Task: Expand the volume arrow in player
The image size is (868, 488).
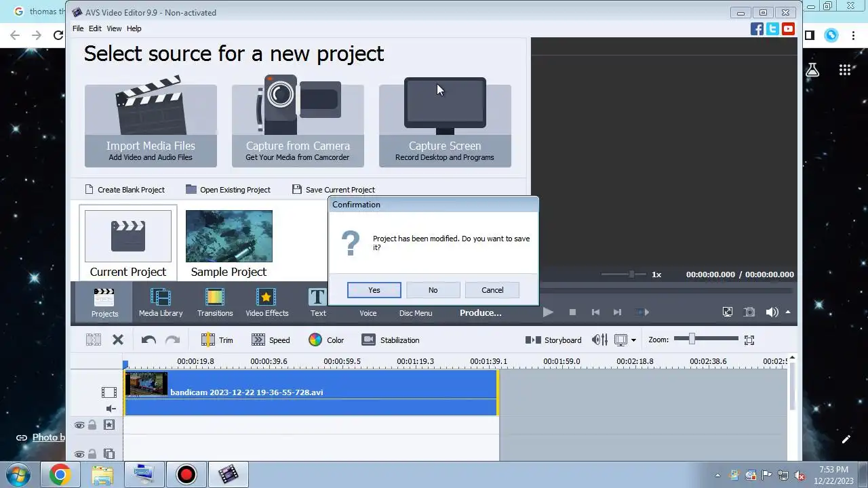Action: [x=788, y=312]
